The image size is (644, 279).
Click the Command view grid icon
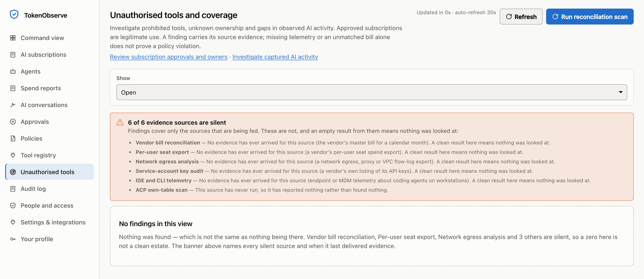coord(13,38)
